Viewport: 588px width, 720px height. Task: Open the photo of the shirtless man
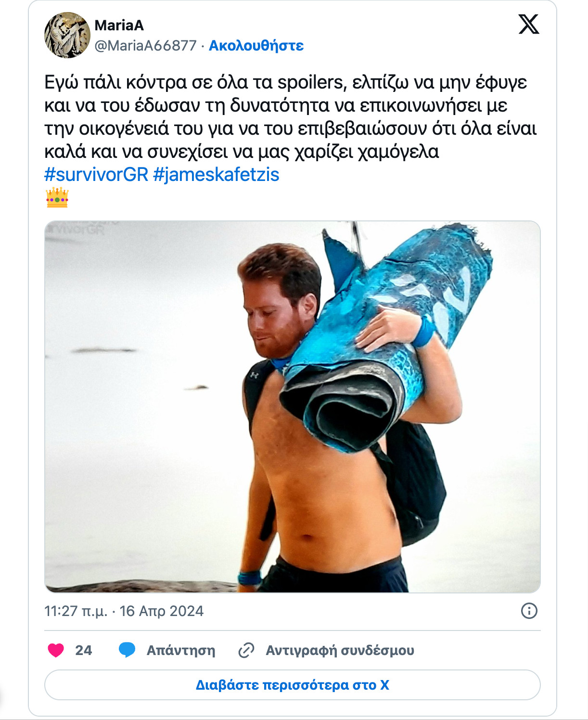pos(293,407)
